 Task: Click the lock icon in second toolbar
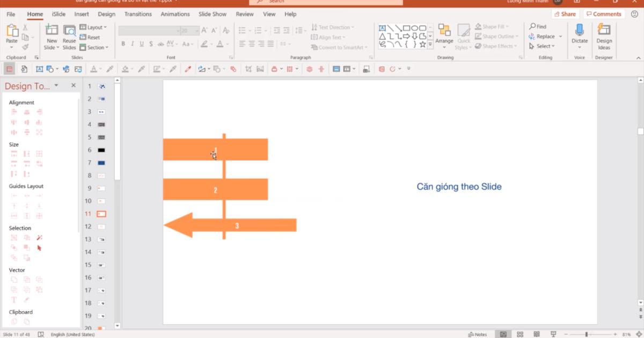point(274,69)
